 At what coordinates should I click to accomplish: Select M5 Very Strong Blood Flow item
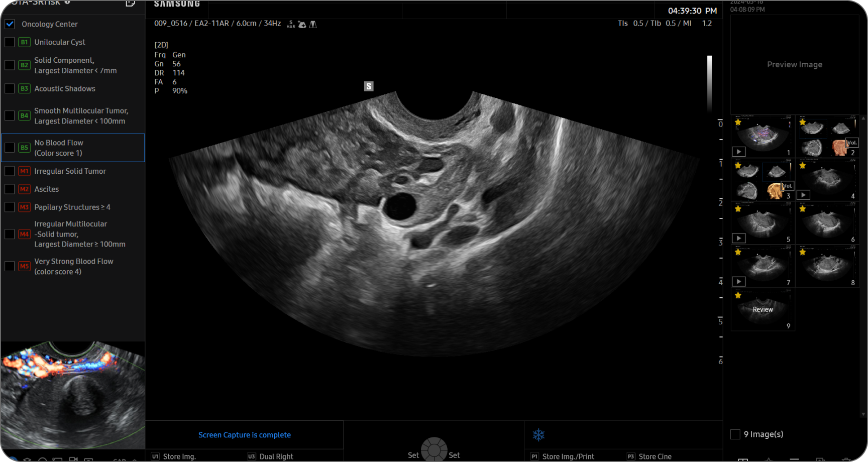(73, 266)
